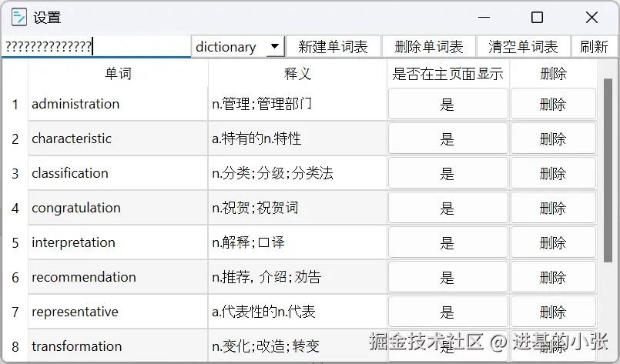
Task: Toggle 是 display button for congratulation
Action: 447,208
